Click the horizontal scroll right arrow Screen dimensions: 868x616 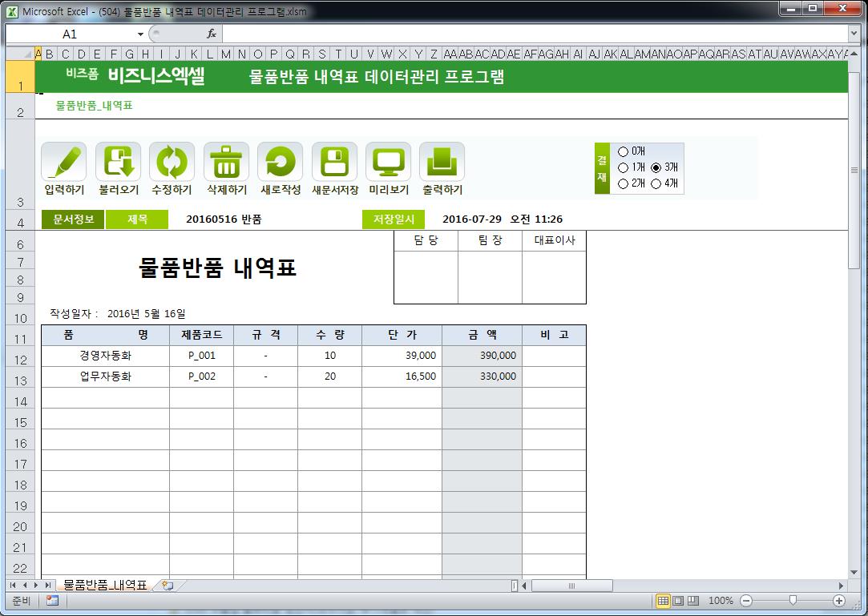[841, 586]
